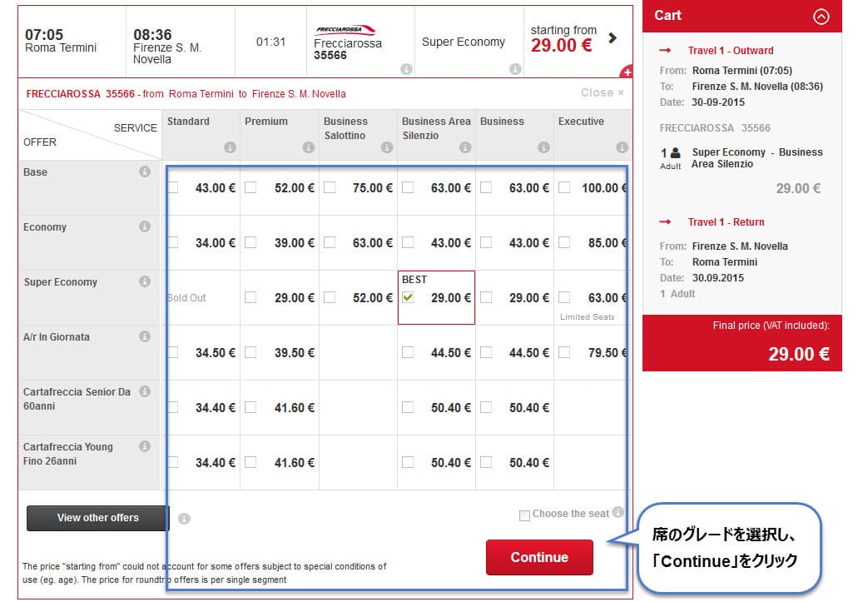
Task: Select Base Executive 100.00 € checkbox
Action: point(564,187)
